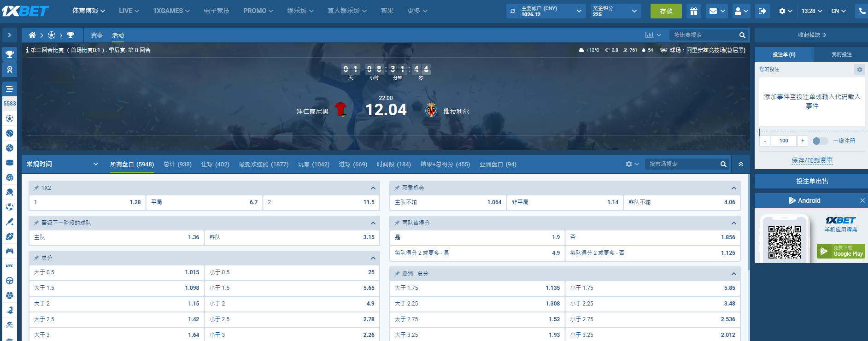The image size is (868, 341).
Task: Open the 常规时间 period dropdown
Action: (62, 164)
